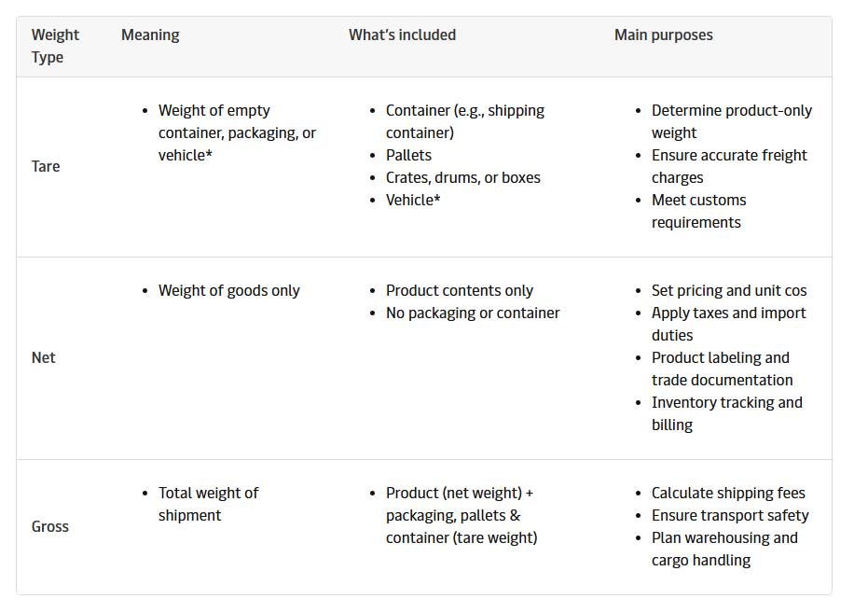The width and height of the screenshot is (868, 613).
Task: Click the Weight Type column header
Action: point(55,46)
